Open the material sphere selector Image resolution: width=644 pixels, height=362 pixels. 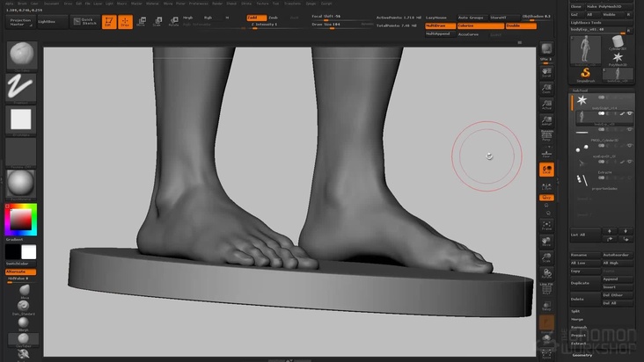[x=21, y=184]
